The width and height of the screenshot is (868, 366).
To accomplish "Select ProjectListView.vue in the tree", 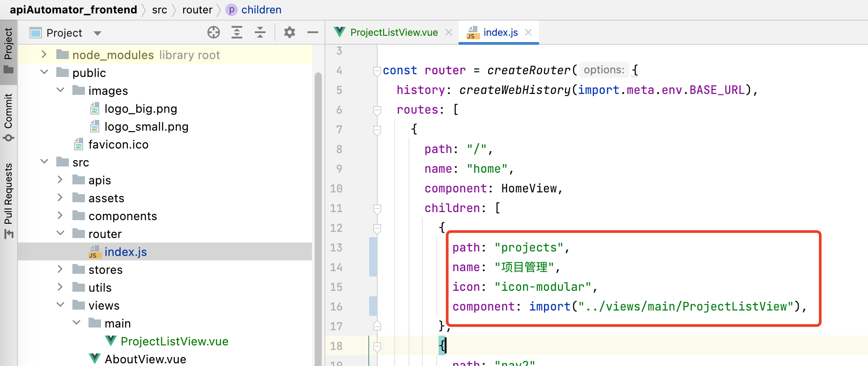I will click(x=174, y=341).
